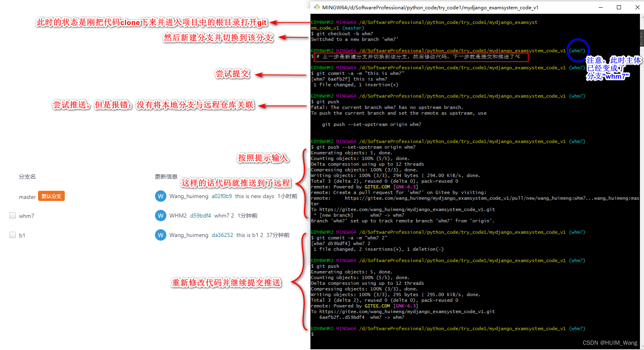
Task: Minimize the MINGW64 terminal window
Action: click(601, 7)
